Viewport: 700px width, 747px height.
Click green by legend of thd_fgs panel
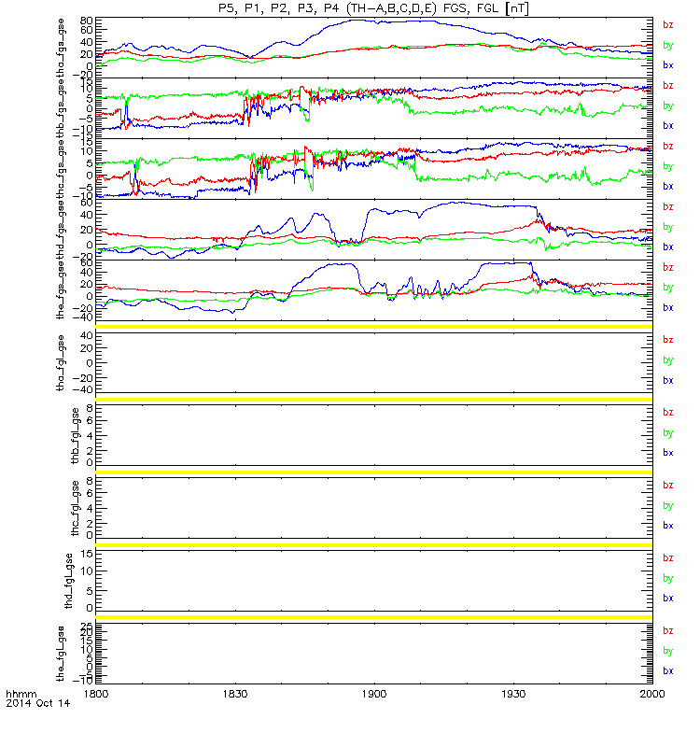(668, 227)
